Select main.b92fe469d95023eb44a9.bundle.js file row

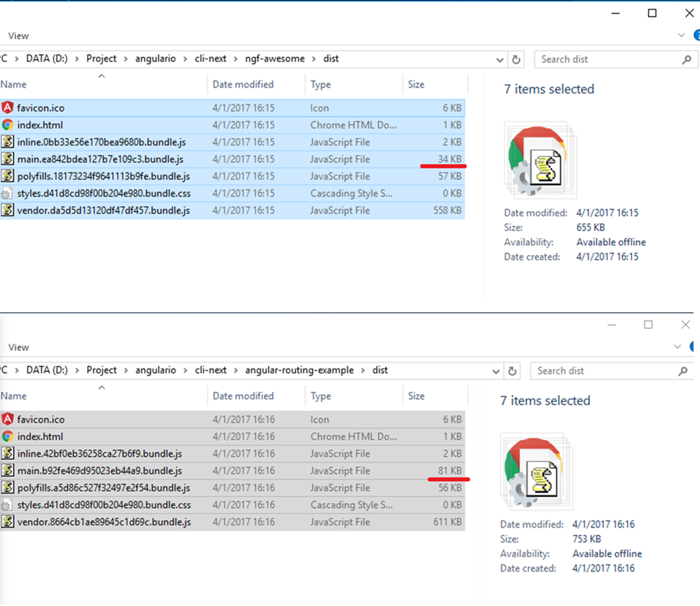99,471
